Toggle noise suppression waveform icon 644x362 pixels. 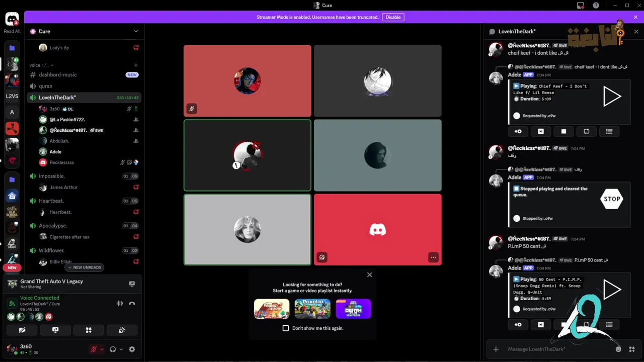pyautogui.click(x=120, y=303)
